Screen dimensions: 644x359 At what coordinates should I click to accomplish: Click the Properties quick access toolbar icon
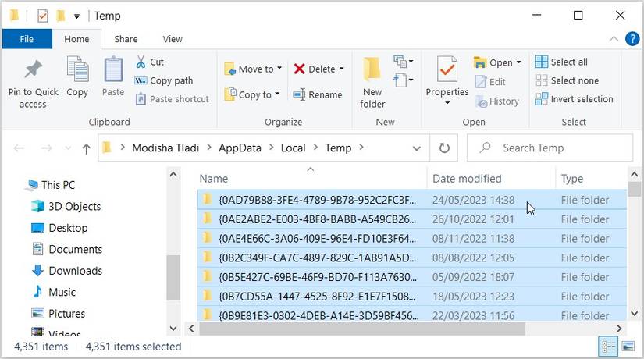click(x=42, y=16)
